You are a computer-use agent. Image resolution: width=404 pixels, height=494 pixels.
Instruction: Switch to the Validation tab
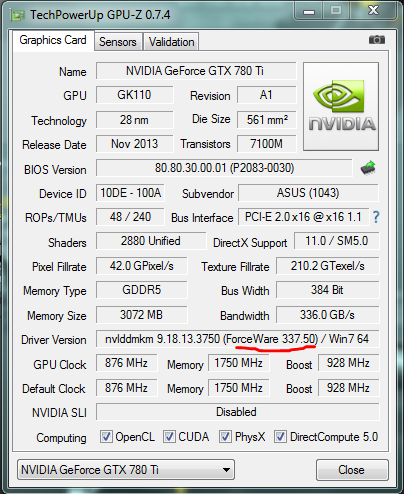[x=171, y=42]
